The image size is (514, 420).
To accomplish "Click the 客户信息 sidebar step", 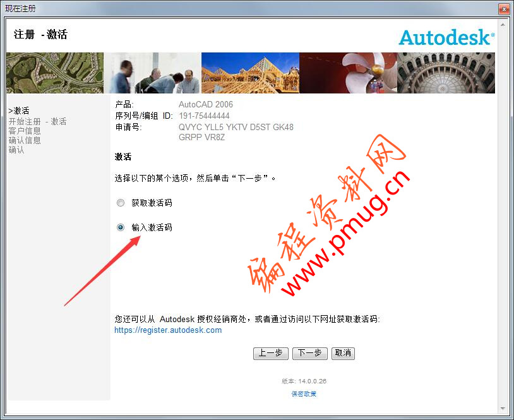I will [25, 131].
